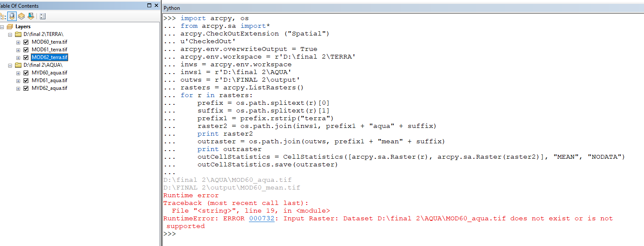Expand MYD60_aqua.tif layer legend
The width and height of the screenshot is (644, 246).
(18, 73)
